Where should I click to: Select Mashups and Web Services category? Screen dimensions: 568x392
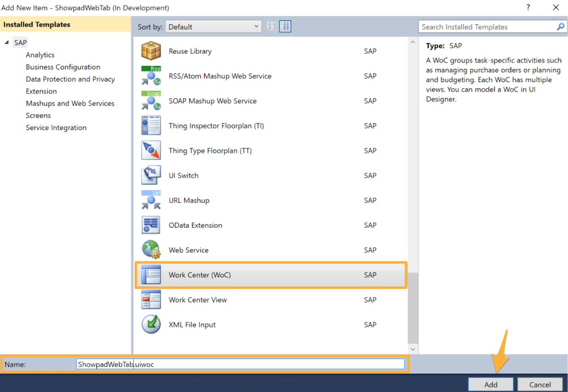click(70, 104)
